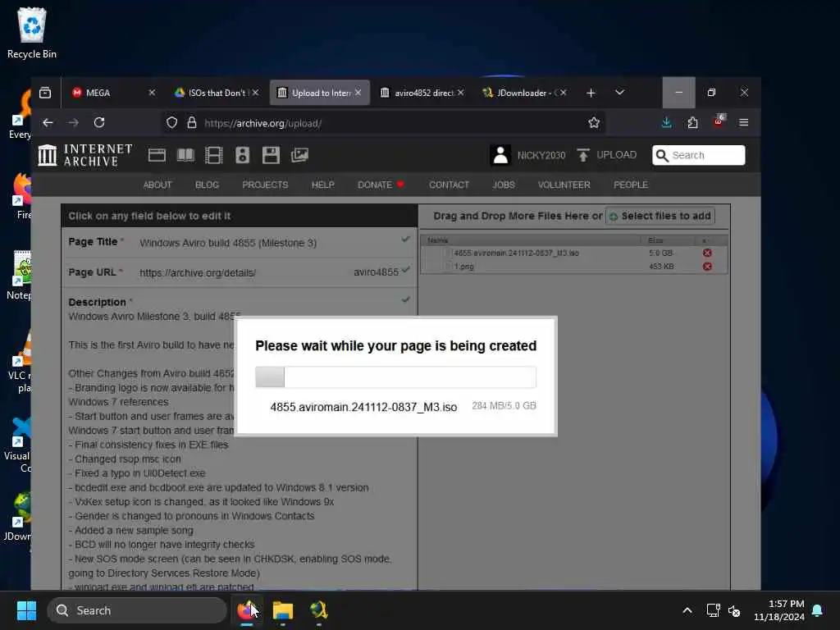Reload the current page

point(99,123)
